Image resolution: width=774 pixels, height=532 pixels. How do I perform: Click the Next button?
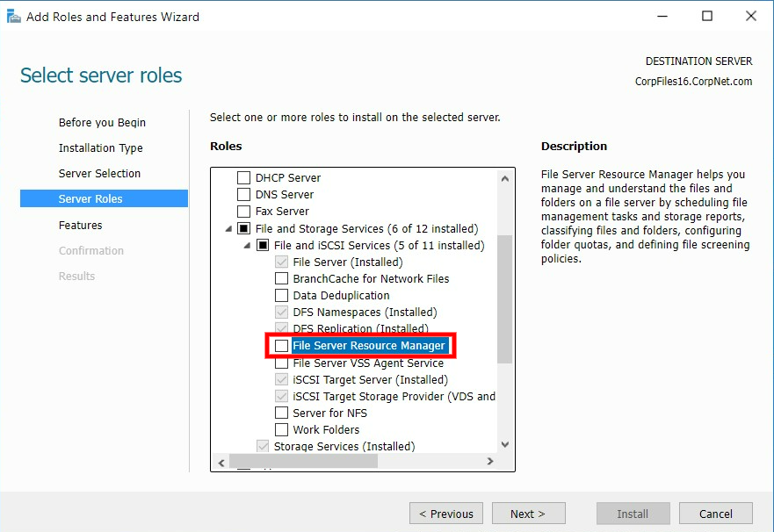pyautogui.click(x=528, y=513)
